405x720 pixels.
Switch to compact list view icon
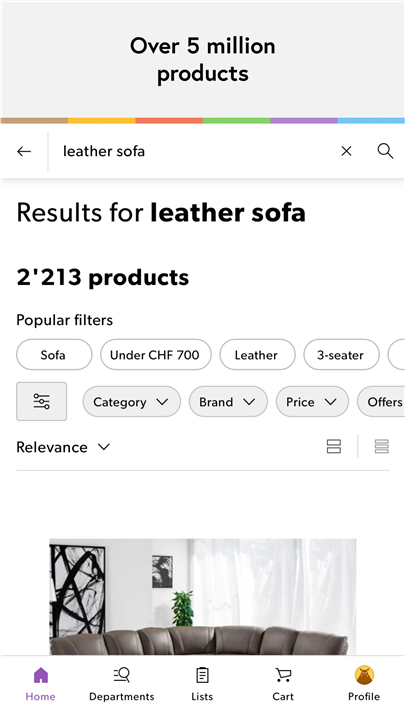click(x=382, y=446)
